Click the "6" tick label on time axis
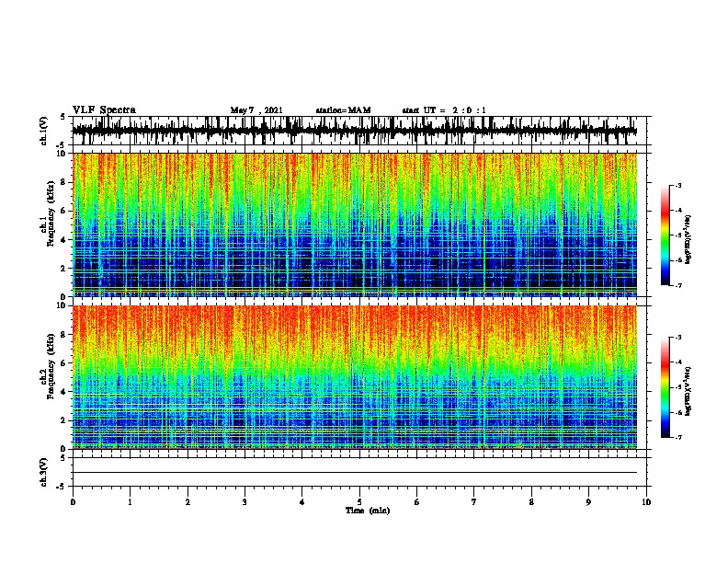 point(417,502)
